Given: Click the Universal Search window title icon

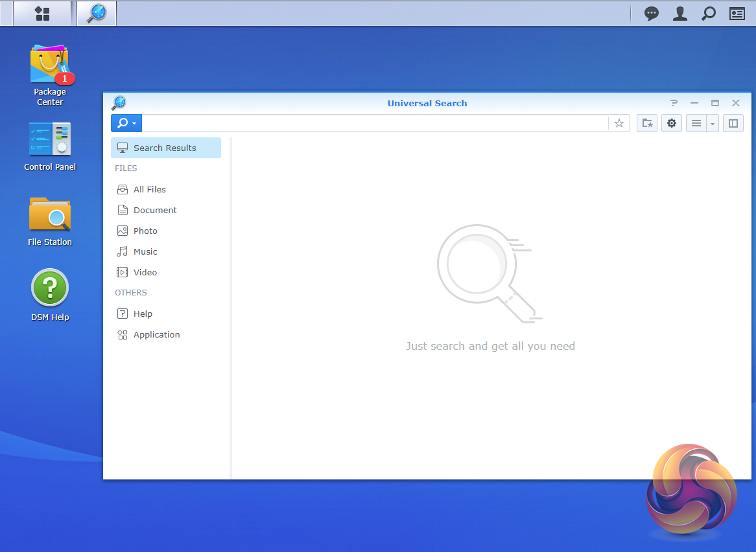Looking at the screenshot, I should [x=119, y=102].
